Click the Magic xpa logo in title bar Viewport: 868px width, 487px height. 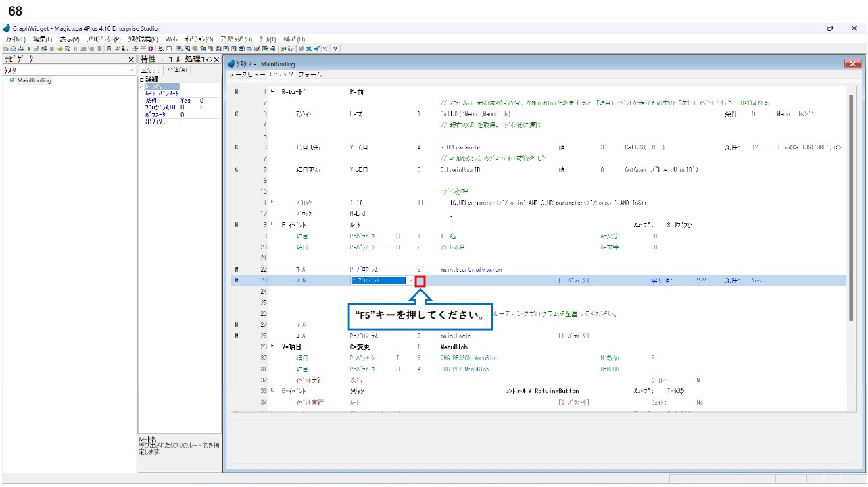point(7,29)
